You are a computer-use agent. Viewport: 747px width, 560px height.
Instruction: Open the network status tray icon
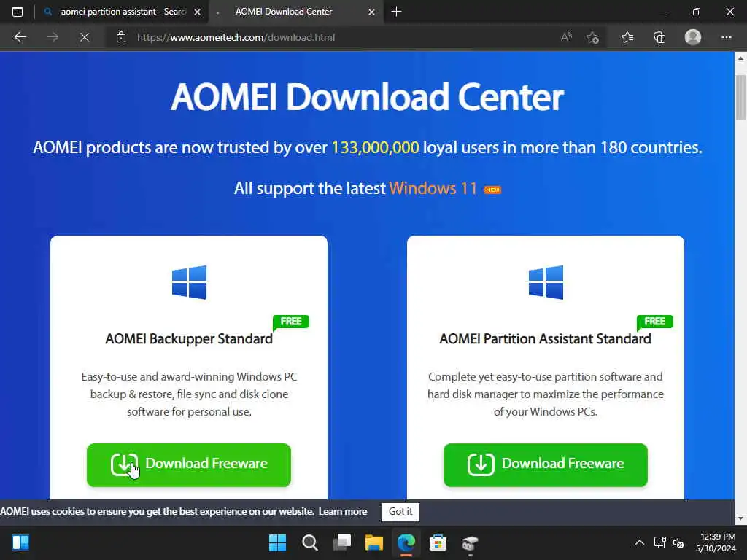pyautogui.click(x=659, y=542)
